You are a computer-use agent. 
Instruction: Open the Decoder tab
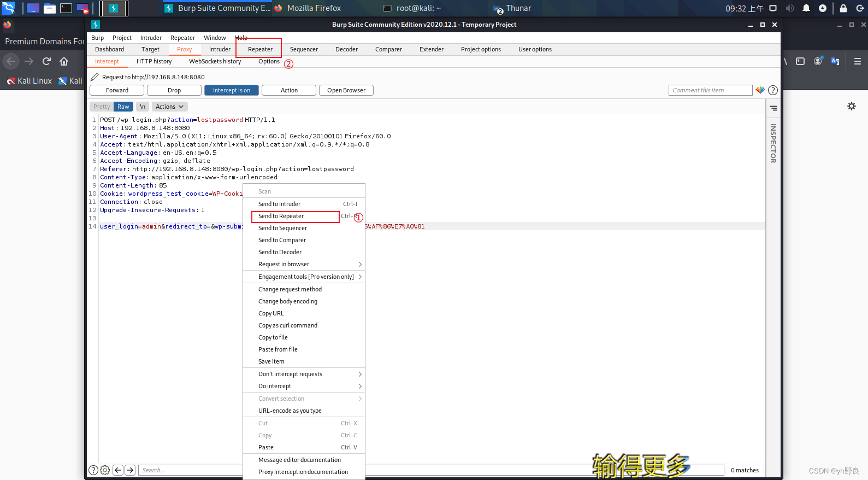pyautogui.click(x=346, y=49)
